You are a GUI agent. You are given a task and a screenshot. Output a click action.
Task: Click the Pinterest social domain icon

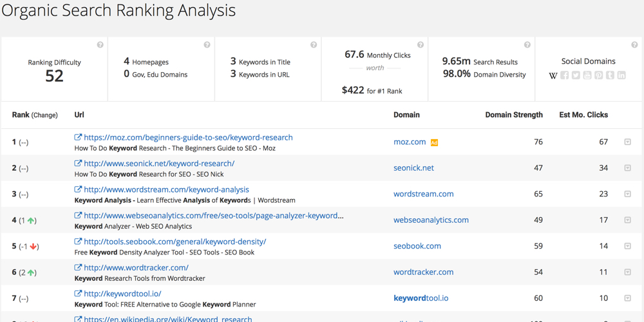(598, 75)
